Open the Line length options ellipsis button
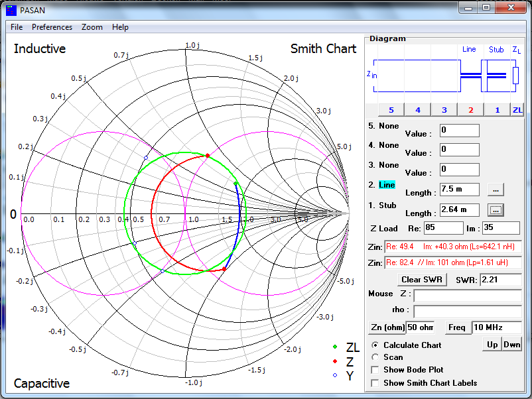The height and width of the screenshot is (399, 532). click(496, 190)
